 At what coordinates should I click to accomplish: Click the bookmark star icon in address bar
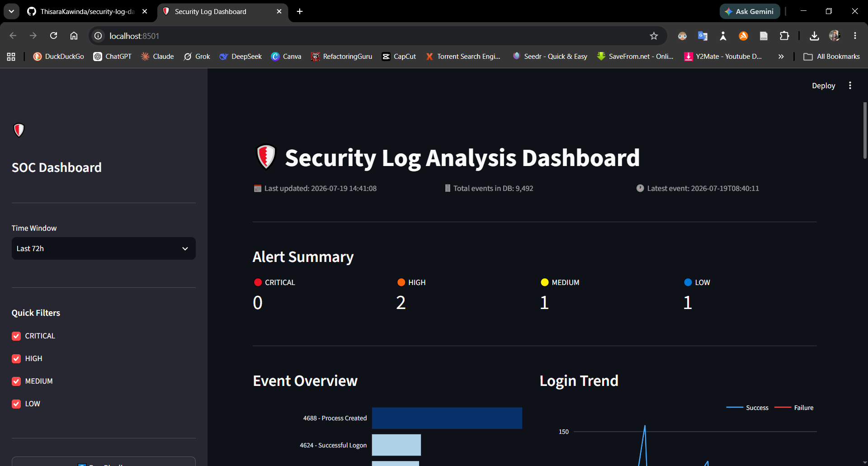(x=654, y=36)
